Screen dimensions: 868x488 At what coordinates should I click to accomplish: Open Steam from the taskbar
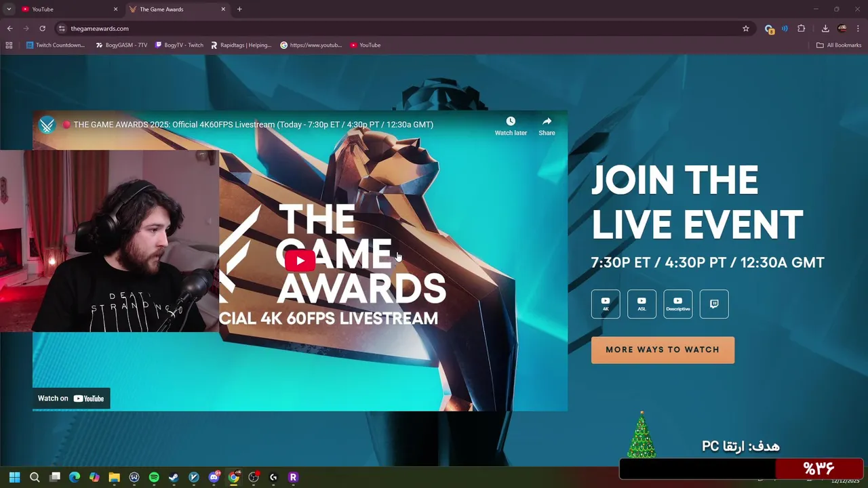coord(174,477)
